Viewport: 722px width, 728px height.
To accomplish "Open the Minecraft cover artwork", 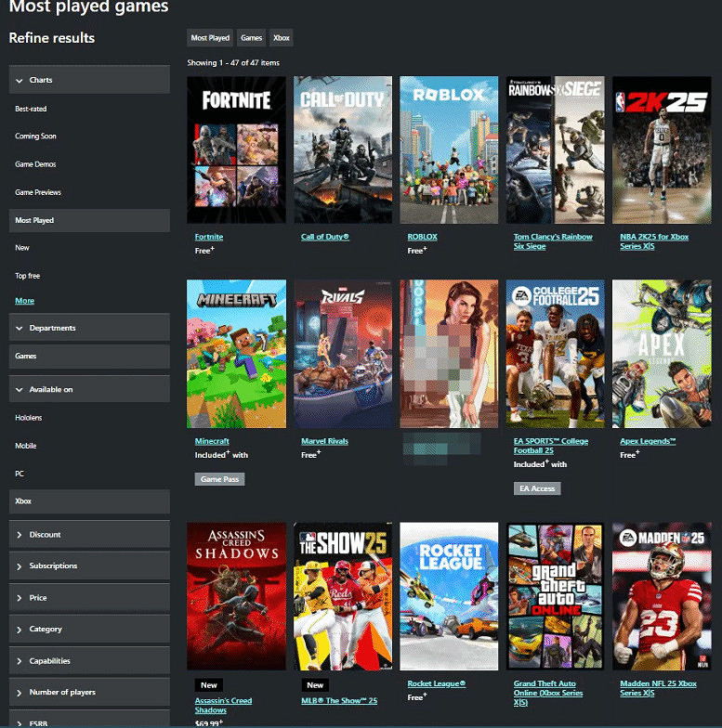I will (235, 354).
